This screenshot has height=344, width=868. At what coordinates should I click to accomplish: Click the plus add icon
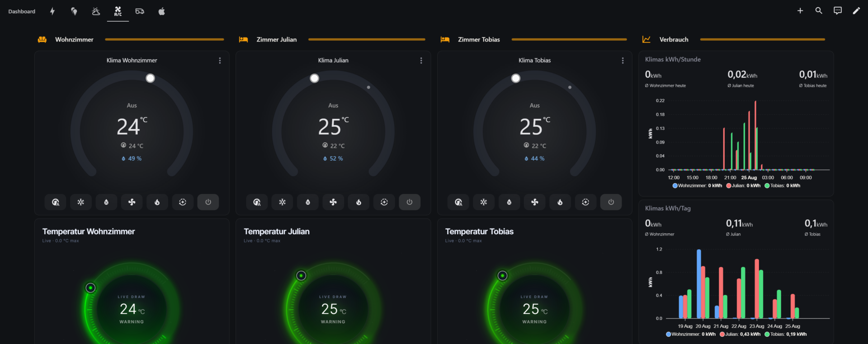coord(800,10)
